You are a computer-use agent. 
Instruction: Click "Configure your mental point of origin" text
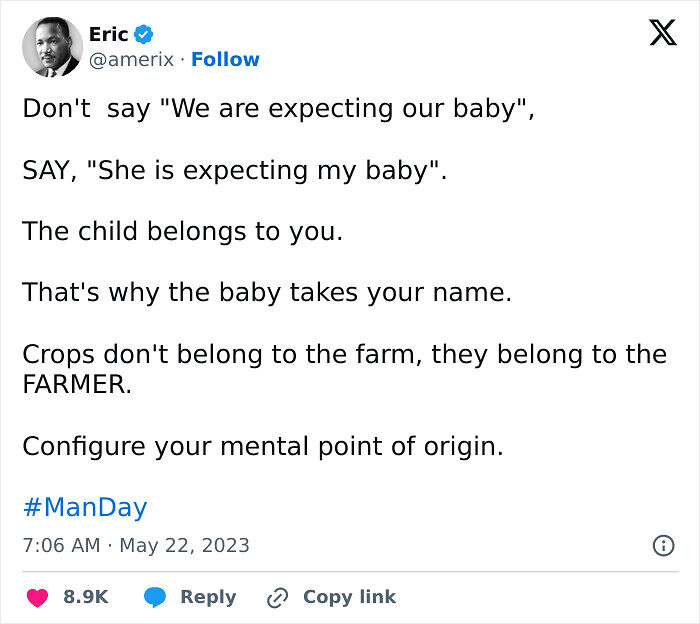coord(262,446)
